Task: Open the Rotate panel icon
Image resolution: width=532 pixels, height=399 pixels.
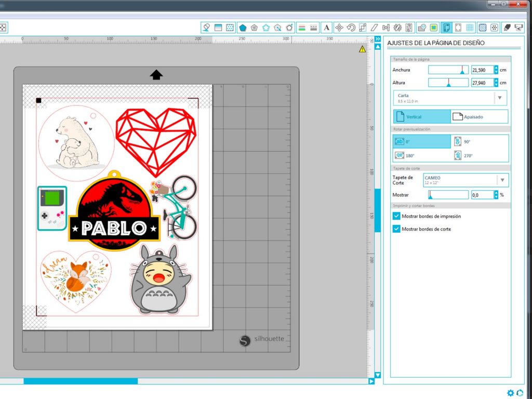Action: 351,28
